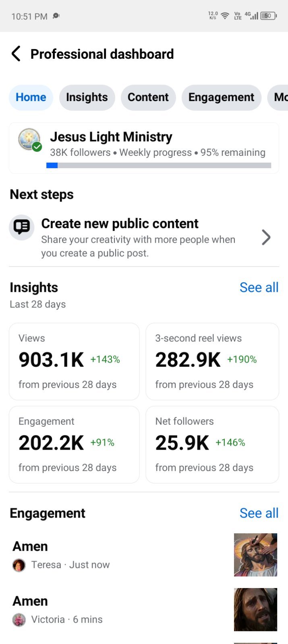The height and width of the screenshot is (644, 288).
Task: Open Victoria's Amen comment post thumbnail
Action: point(255,609)
